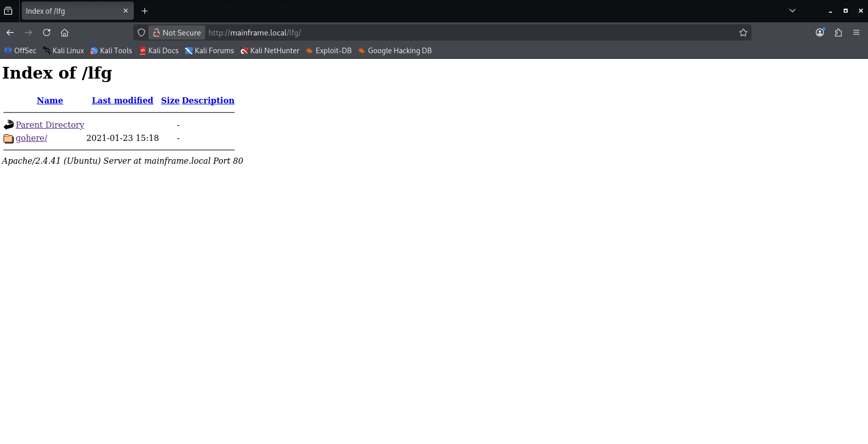Open the gohere/ directory link
This screenshot has width=868, height=444.
31,138
